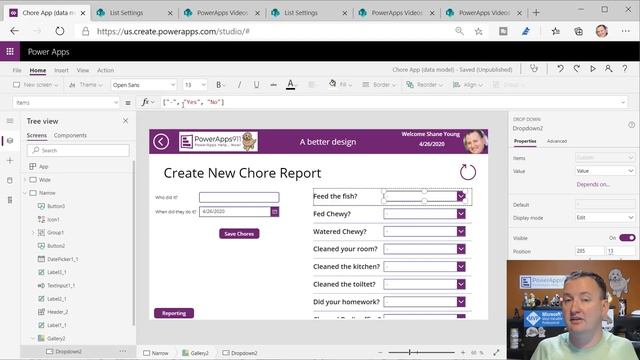Expand Group1 in the tree view
Image resolution: width=640 pixels, height=360 pixels.
(33, 232)
